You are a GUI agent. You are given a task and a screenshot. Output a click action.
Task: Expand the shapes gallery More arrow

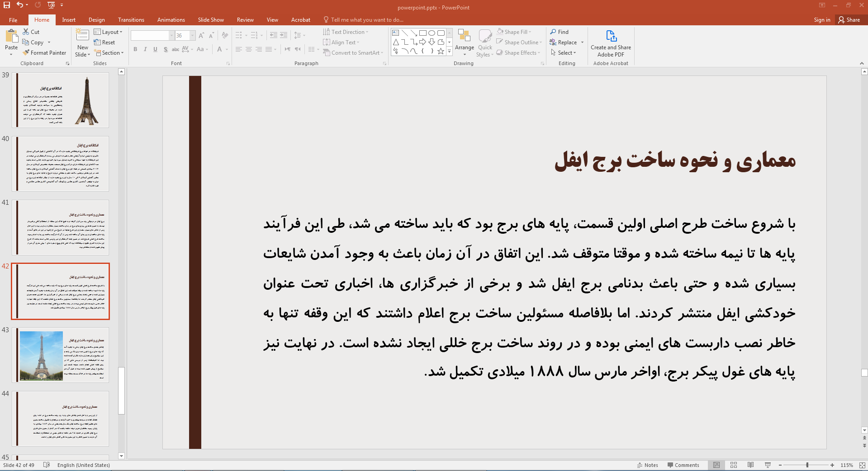tap(449, 52)
